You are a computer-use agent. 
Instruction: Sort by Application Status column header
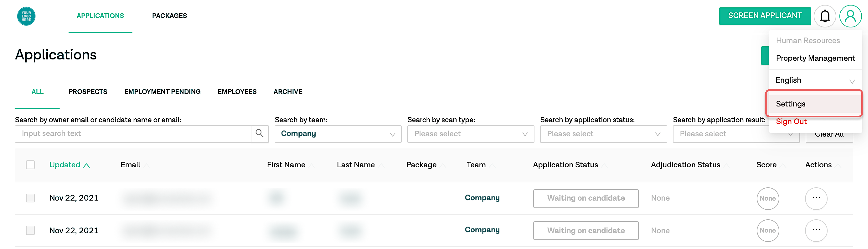pyautogui.click(x=565, y=165)
